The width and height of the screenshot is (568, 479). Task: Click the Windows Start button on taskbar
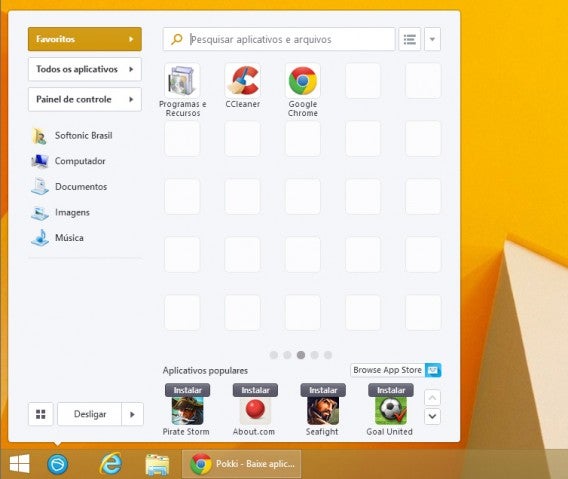20,464
